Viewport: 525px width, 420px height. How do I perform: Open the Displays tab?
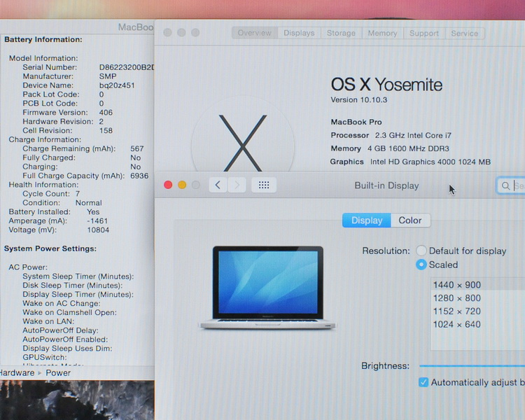click(x=299, y=33)
